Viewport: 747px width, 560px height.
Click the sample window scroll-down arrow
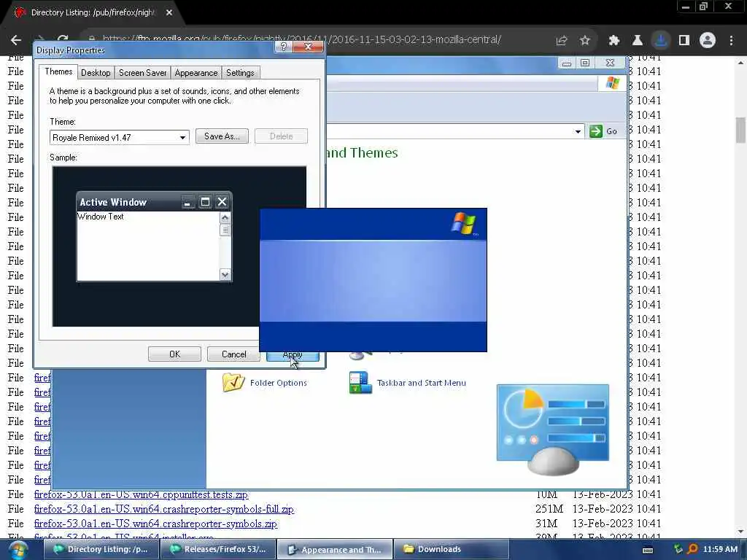[x=225, y=275]
